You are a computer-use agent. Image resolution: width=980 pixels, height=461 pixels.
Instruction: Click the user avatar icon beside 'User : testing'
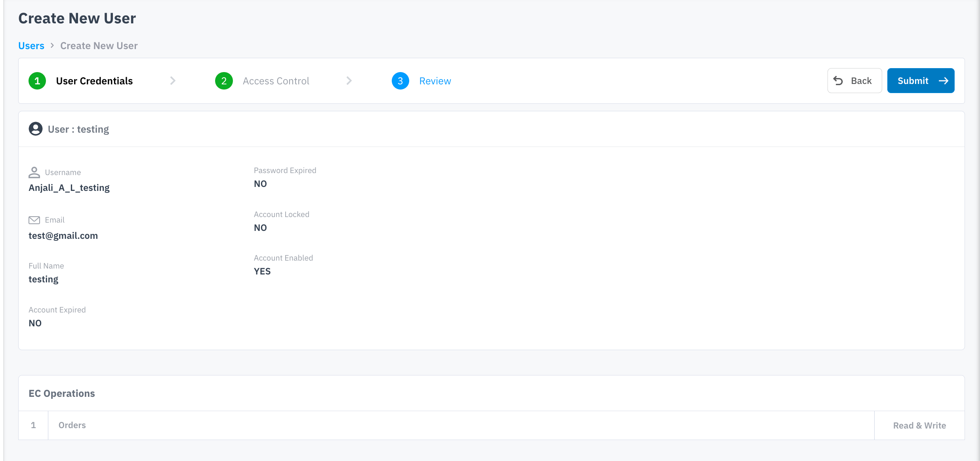[36, 129]
